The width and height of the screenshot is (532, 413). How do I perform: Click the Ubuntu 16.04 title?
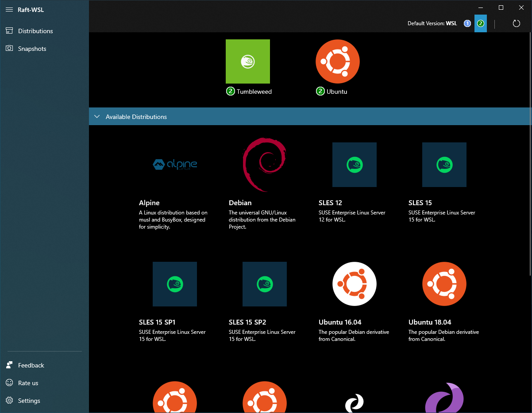pyautogui.click(x=340, y=322)
